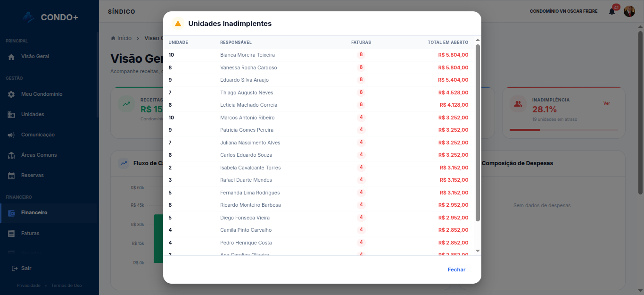644x295 pixels.
Task: Open Faturas menu item
Action: pyautogui.click(x=48, y=234)
